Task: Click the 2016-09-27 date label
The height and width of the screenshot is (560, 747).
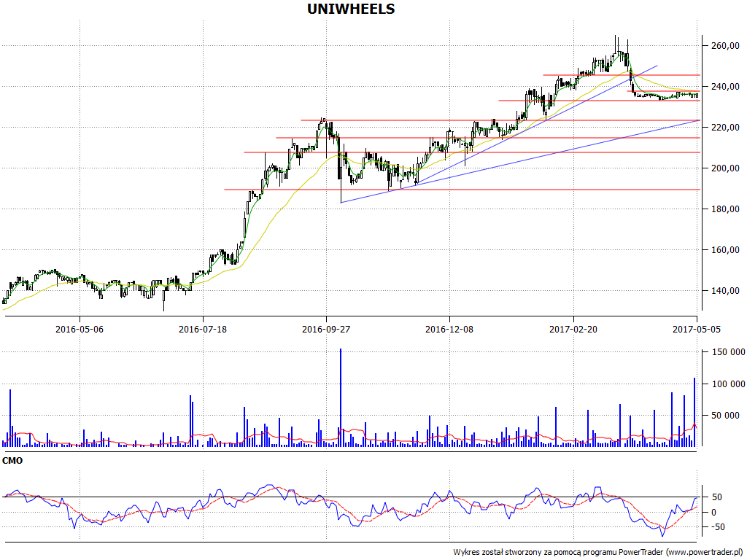Action: click(x=326, y=329)
